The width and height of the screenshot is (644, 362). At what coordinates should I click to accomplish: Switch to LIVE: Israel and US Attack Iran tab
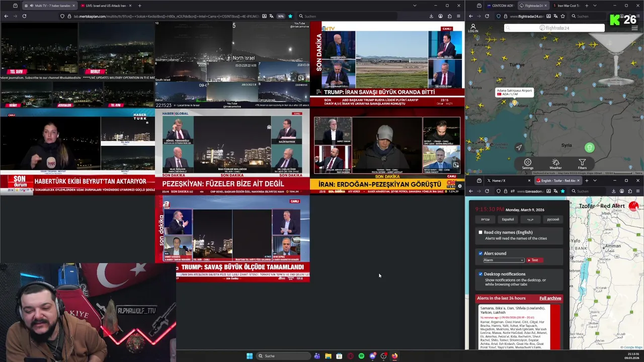tap(105, 6)
